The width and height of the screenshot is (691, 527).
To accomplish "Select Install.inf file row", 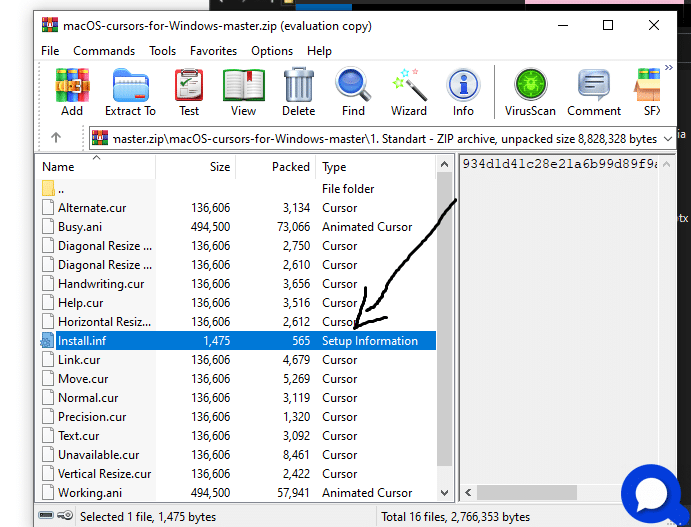I will click(238, 341).
